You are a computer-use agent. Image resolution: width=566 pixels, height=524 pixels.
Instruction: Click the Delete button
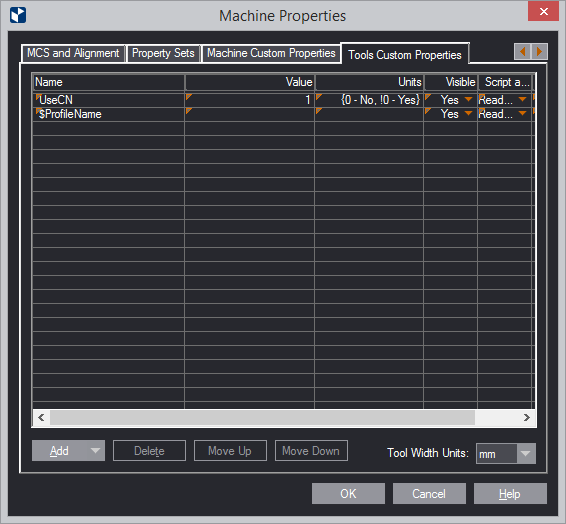(149, 451)
